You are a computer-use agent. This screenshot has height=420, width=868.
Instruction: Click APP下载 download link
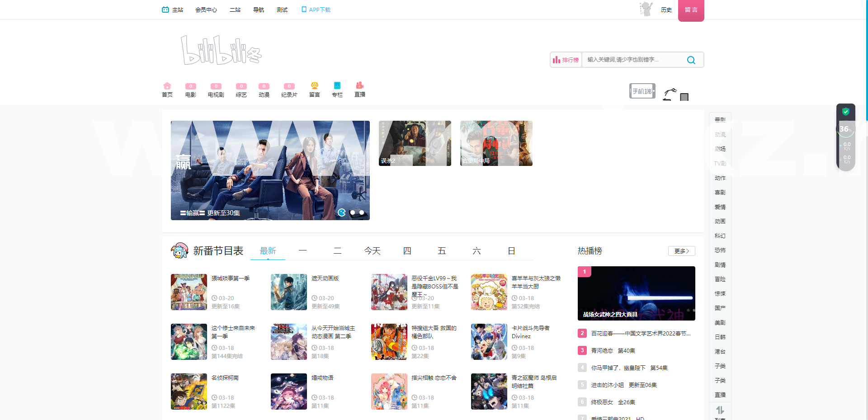(316, 9)
